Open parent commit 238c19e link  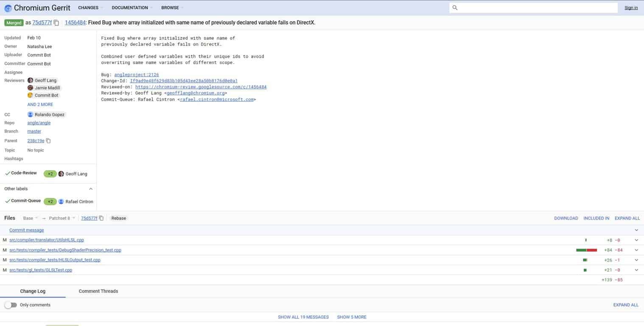click(x=36, y=141)
